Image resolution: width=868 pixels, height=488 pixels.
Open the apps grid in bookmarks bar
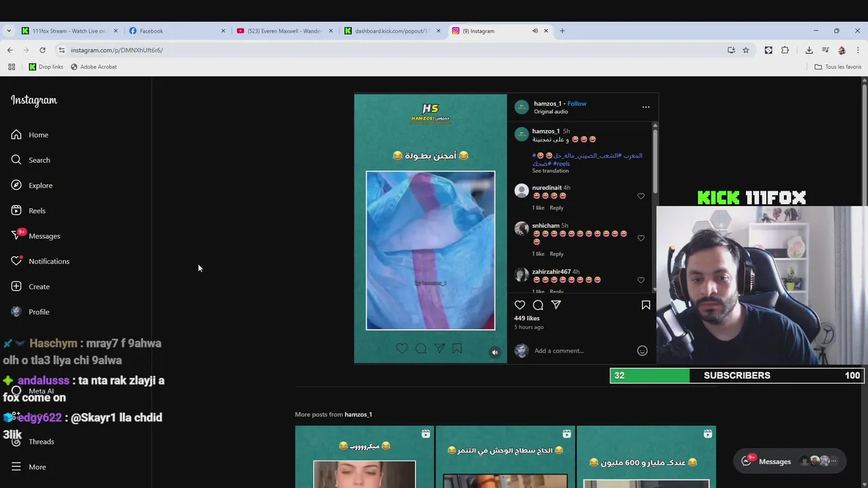(12, 66)
